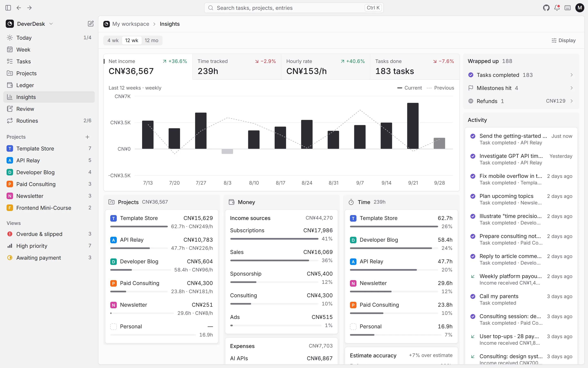Viewport: 588px width, 368px height.
Task: Click the Wrapped up 188 heading
Action: click(x=490, y=61)
